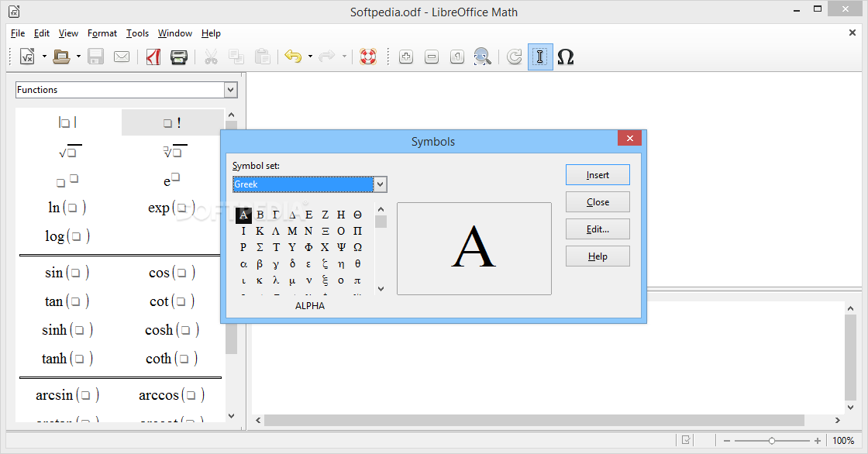Click document modified indicator in status bar
868x454 pixels.
click(686, 440)
